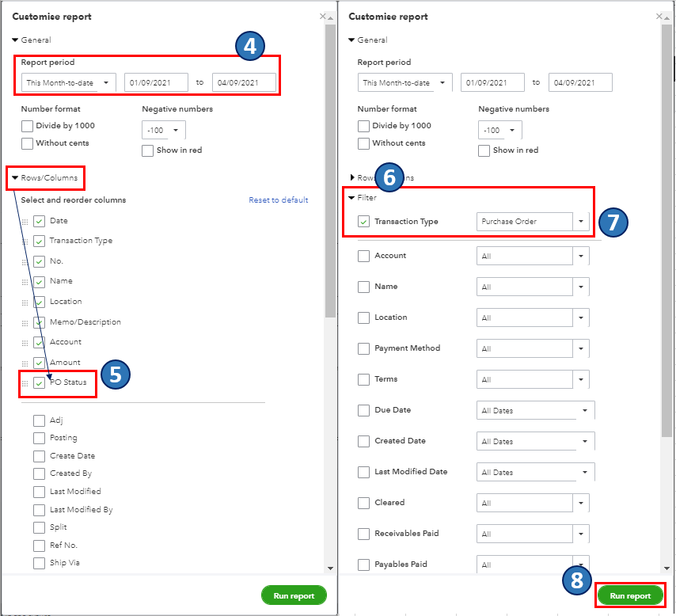Click the Reset to default link
Viewport: 676px width, 616px height.
[x=278, y=200]
